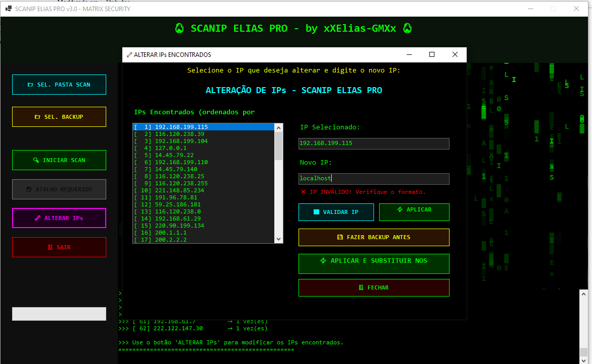Click magnifier icon on INICIAR SCAN
Screen dimensions: 592x364
[36, 160]
